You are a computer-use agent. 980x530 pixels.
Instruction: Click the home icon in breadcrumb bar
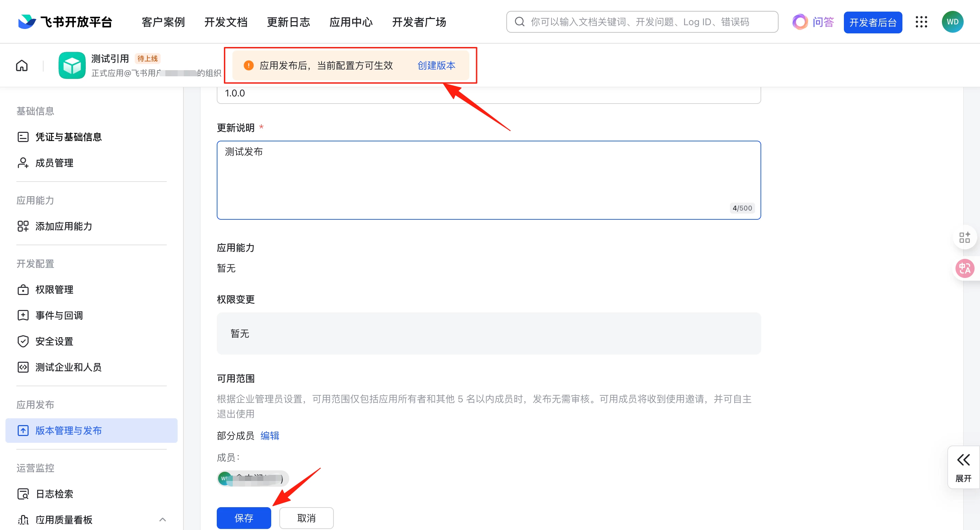tap(22, 65)
